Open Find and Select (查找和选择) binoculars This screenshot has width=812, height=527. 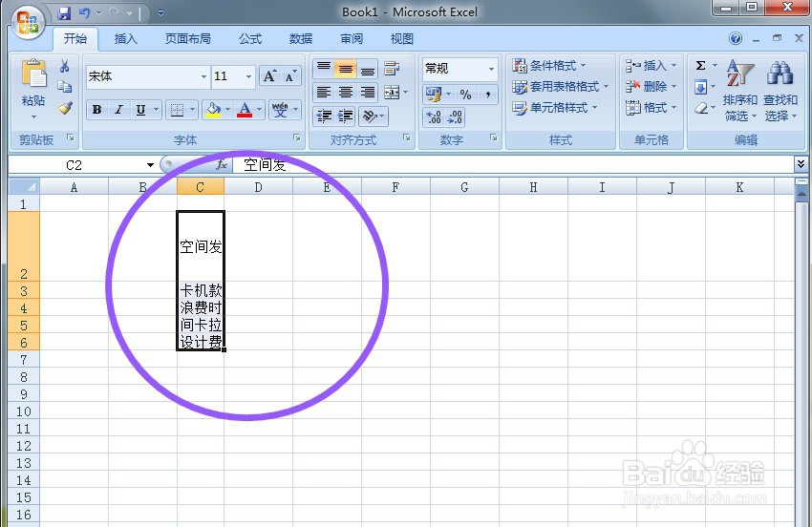pos(780,90)
